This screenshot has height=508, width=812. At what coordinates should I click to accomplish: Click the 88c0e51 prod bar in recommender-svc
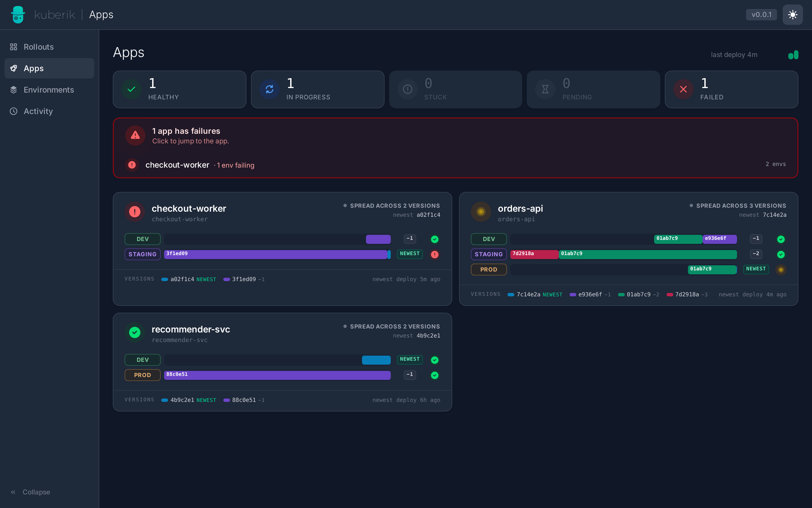[277, 375]
